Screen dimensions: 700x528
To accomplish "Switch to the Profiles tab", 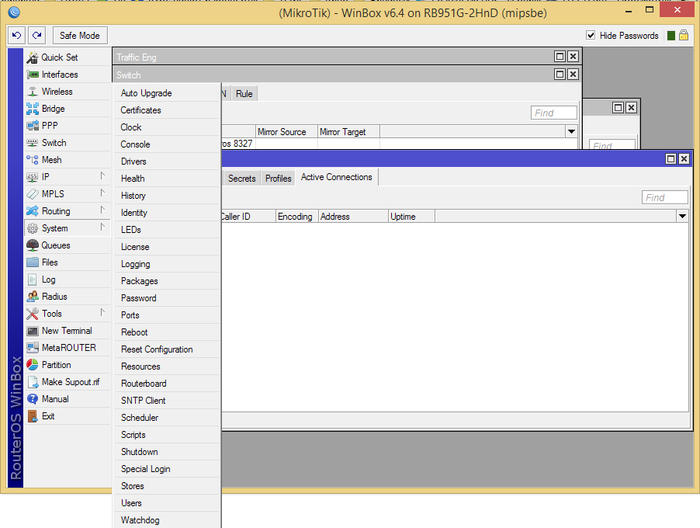I will [278, 179].
